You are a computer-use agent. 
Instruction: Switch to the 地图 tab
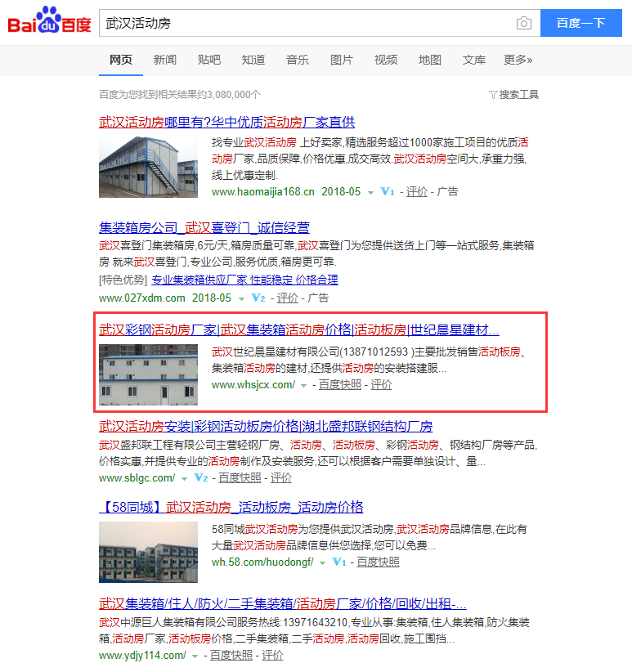pyautogui.click(x=430, y=60)
